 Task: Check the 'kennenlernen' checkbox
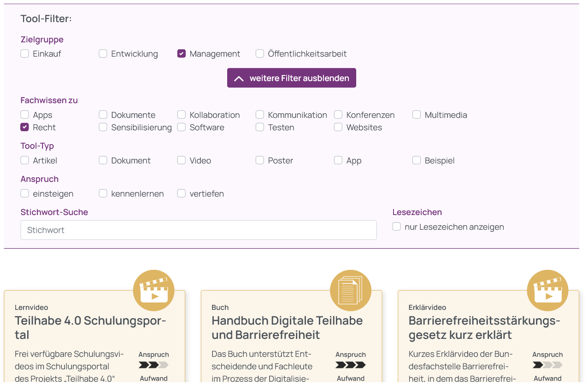coord(103,193)
